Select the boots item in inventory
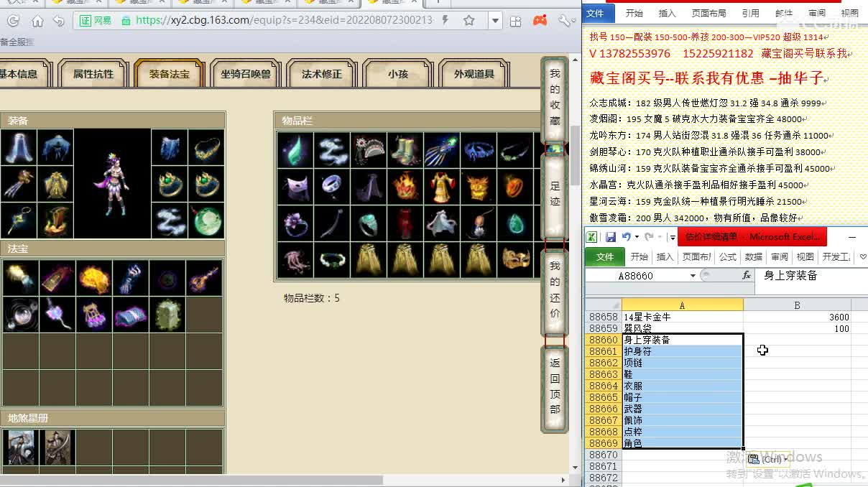Viewport: 868px width, 487px height. point(405,150)
